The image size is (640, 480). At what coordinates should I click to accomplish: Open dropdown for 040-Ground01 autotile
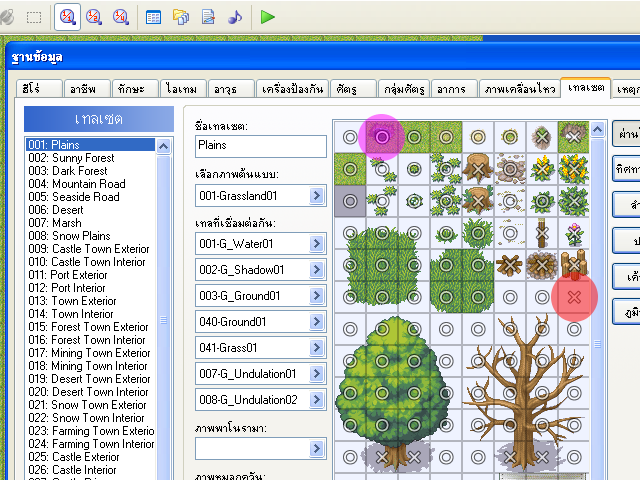(317, 322)
